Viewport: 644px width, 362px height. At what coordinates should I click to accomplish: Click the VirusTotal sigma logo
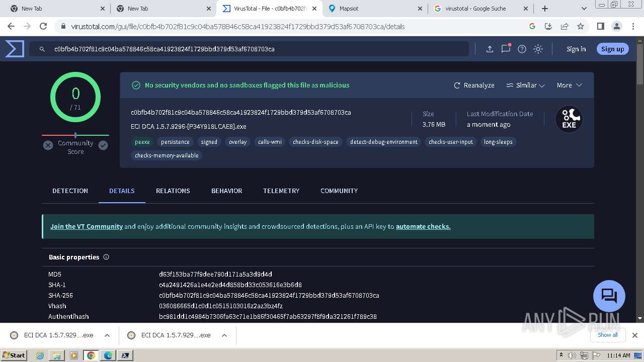coord(15,49)
